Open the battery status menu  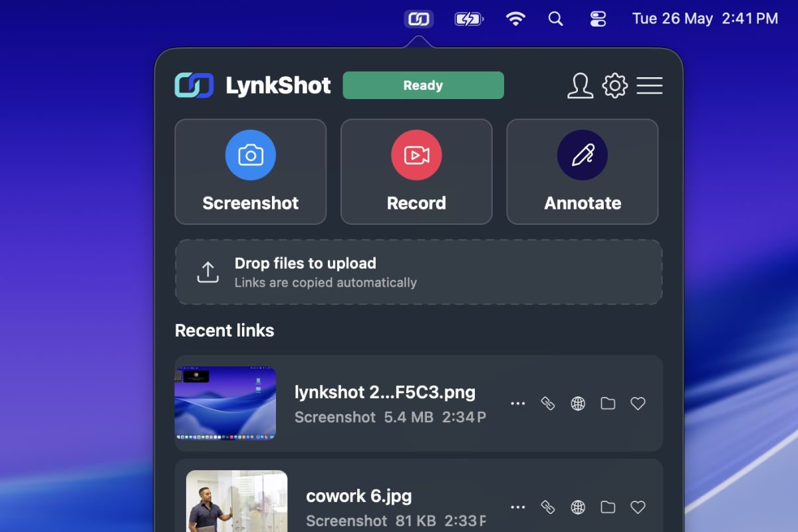pos(469,19)
